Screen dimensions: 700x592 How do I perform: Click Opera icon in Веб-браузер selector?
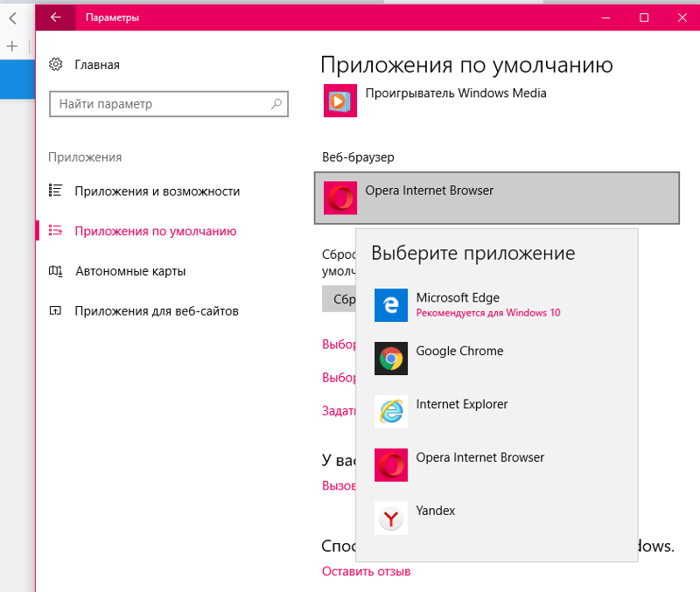(340, 198)
